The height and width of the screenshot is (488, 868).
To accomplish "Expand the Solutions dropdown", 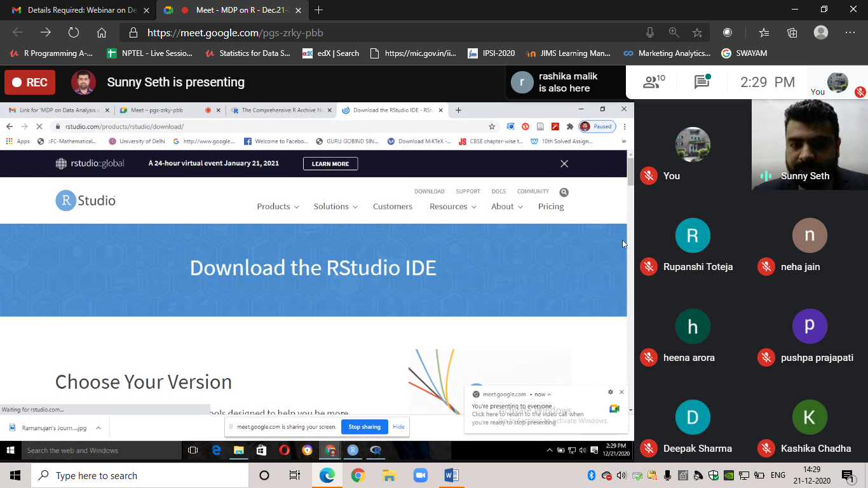I will pyautogui.click(x=336, y=207).
